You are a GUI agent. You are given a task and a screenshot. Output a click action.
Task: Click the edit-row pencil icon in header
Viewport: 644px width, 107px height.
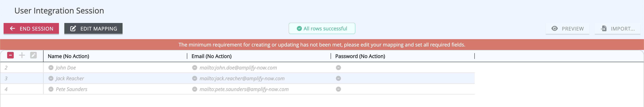pyautogui.click(x=33, y=55)
